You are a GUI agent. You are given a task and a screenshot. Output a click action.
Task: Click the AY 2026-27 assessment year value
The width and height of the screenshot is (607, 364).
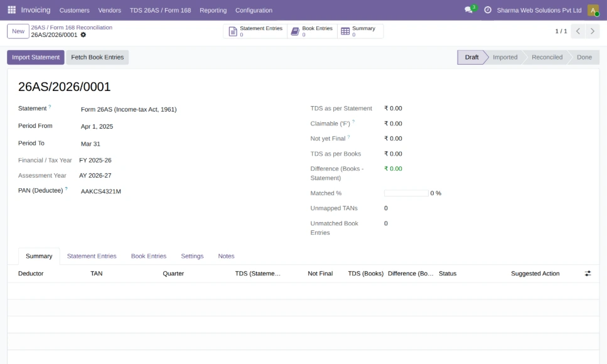[x=95, y=176]
